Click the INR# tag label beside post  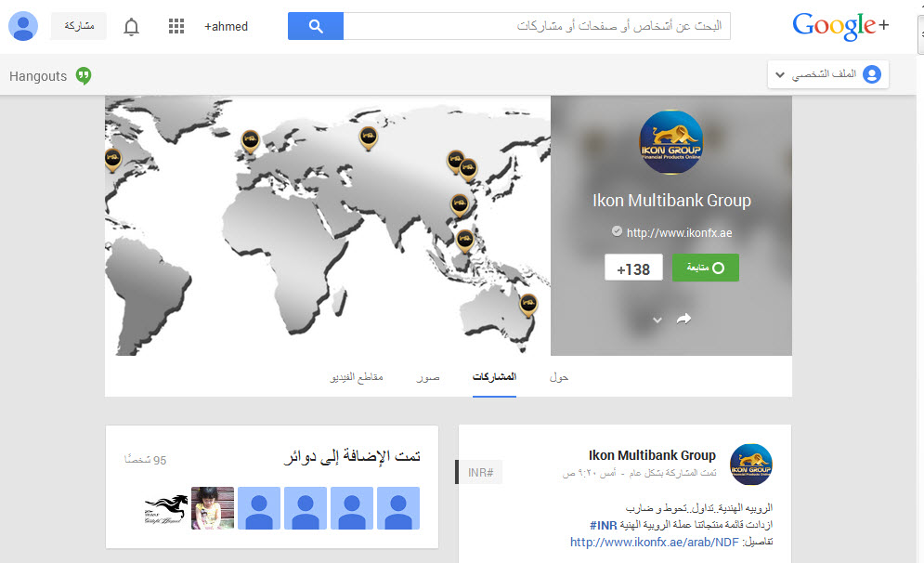[481, 472]
